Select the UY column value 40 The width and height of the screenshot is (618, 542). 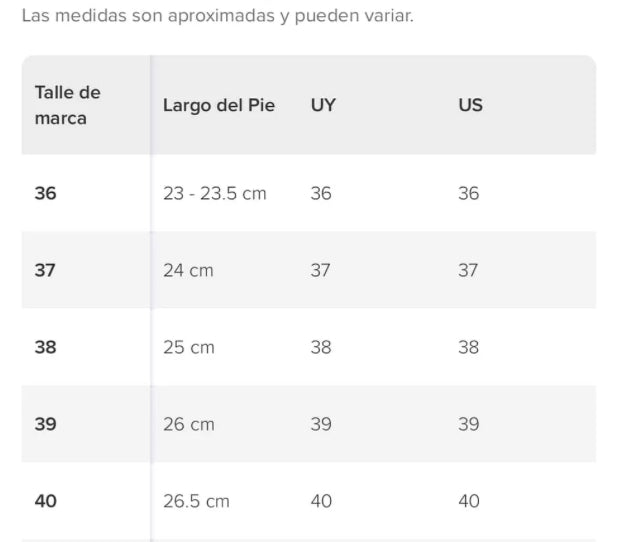(x=321, y=501)
